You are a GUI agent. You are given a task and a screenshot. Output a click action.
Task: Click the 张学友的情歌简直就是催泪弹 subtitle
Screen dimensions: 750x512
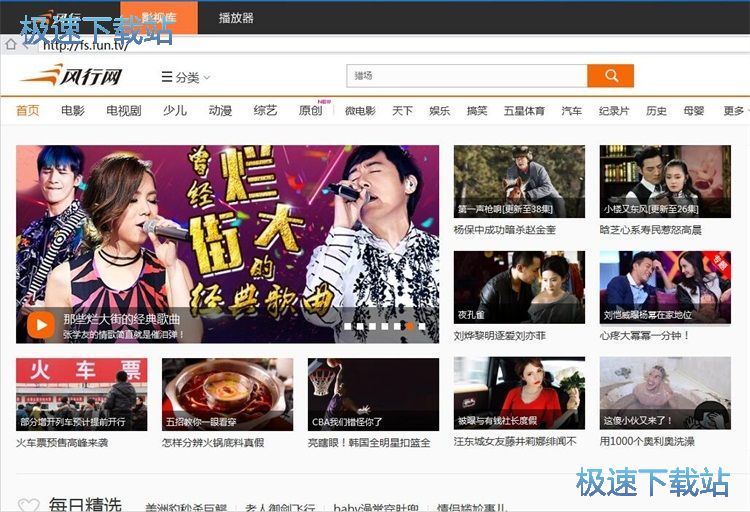pyautogui.click(x=123, y=334)
